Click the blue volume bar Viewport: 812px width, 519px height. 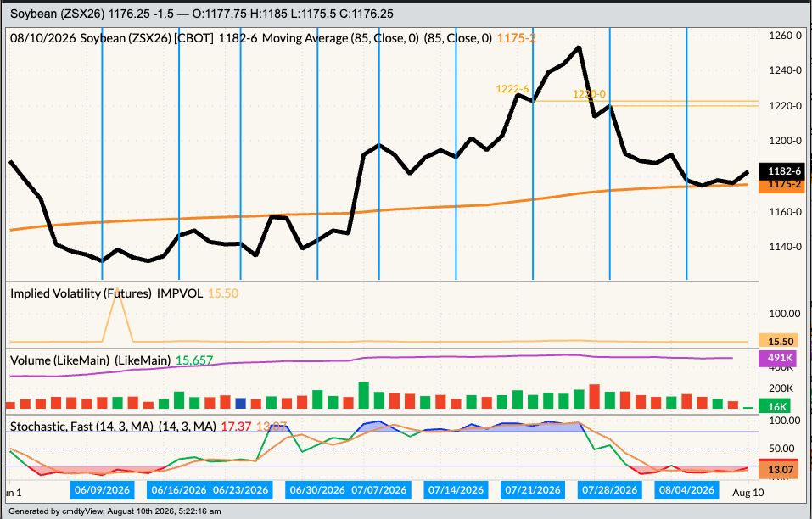tap(240, 404)
